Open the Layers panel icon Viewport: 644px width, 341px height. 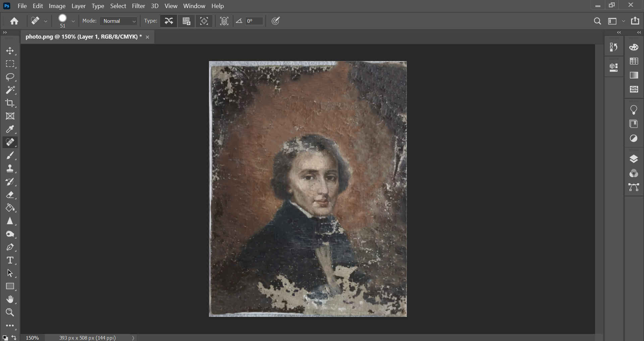[634, 159]
